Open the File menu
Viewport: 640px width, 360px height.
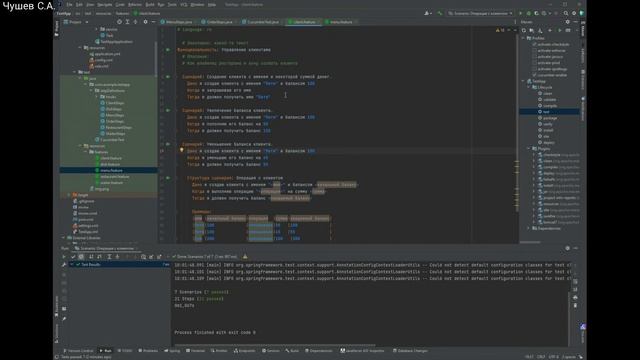pos(69,4)
